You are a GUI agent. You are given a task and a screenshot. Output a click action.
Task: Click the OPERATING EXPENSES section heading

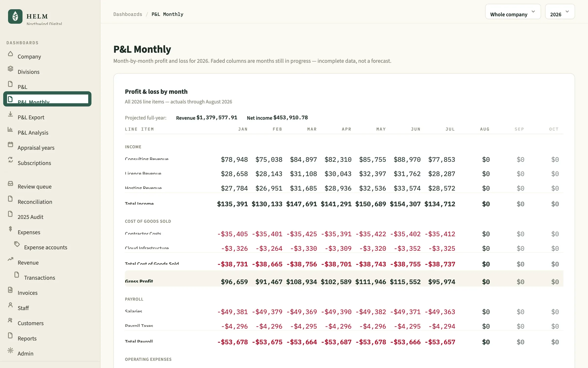[148, 359]
